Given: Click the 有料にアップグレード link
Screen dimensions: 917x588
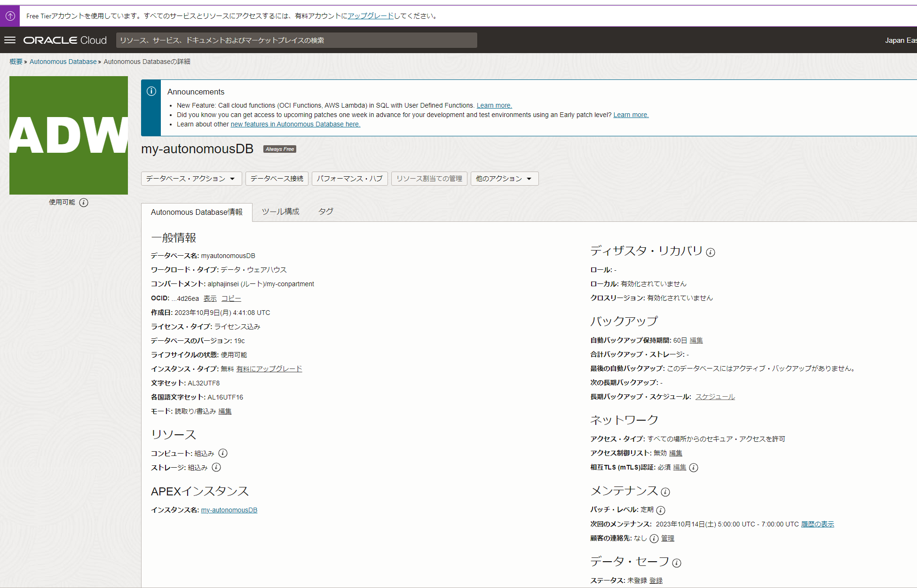Looking at the screenshot, I should [x=269, y=369].
